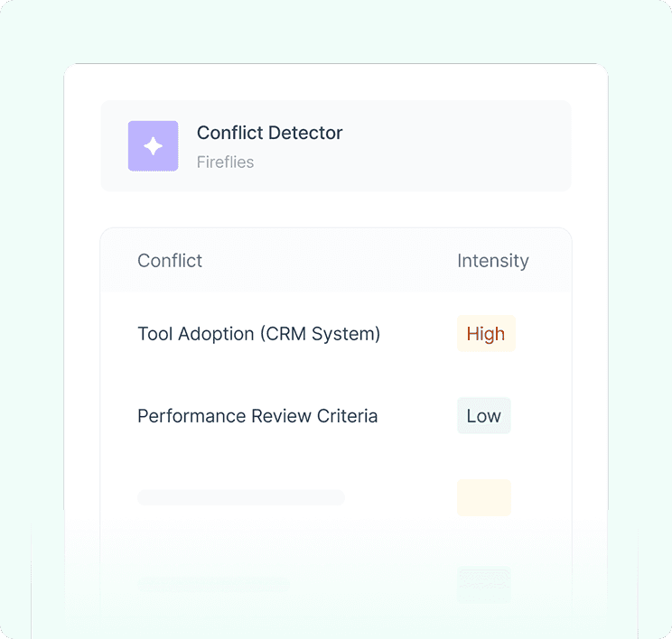Select the third row gray placeholder bar
Viewport: 672px width, 639px height.
coord(241,497)
